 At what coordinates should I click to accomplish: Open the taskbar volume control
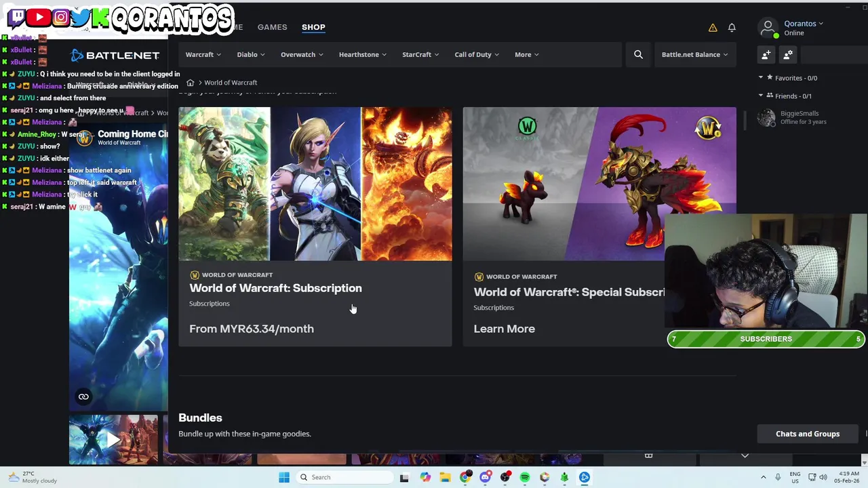pyautogui.click(x=823, y=477)
